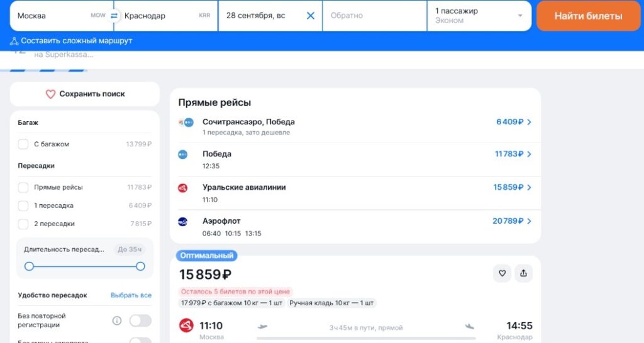Click right handle of transfer duration slider
This screenshot has height=343, width=644.
coord(140,266)
